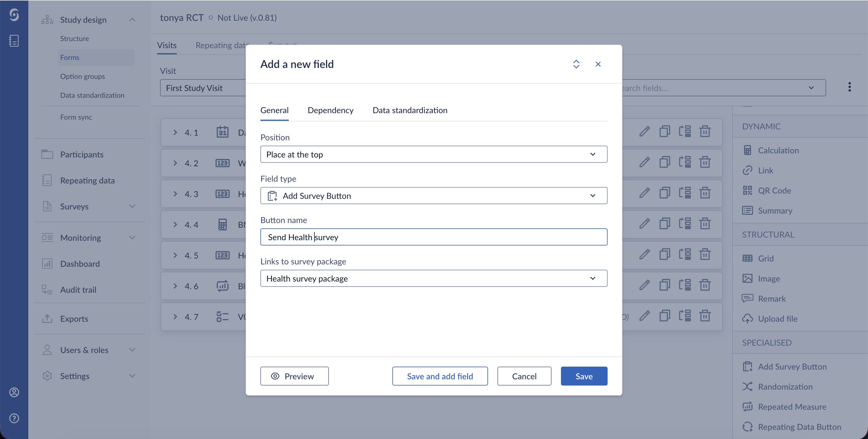Expand field row 4.2
868x439 pixels.
pos(175,163)
